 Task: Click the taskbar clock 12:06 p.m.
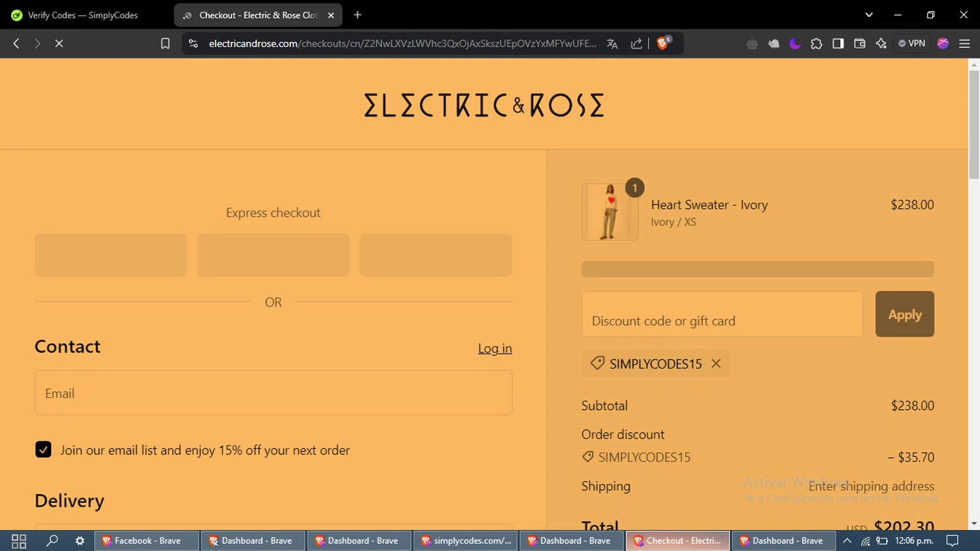pos(914,541)
